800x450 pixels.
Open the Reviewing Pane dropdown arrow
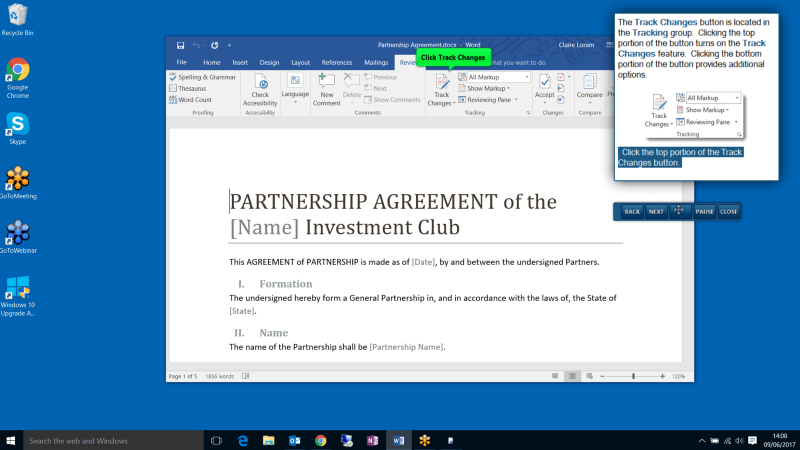tap(516, 99)
